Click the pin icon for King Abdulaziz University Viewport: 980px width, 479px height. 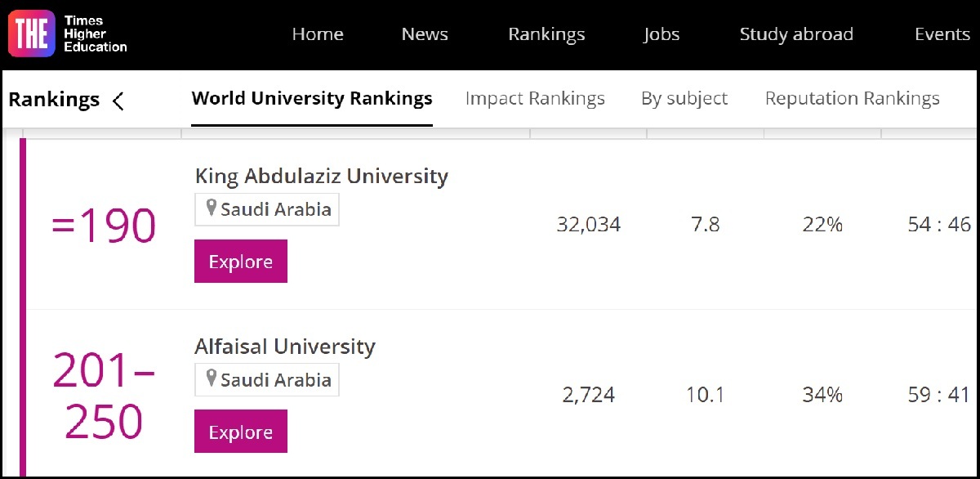[x=212, y=208]
